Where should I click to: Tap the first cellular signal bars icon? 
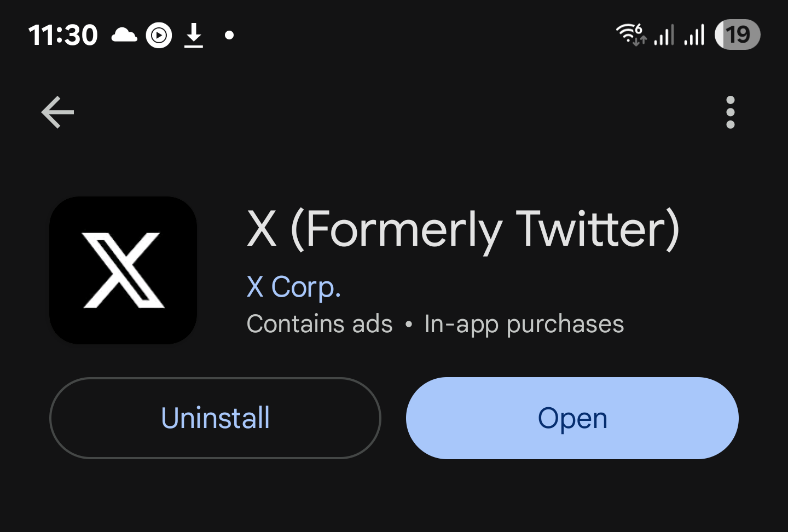664,36
